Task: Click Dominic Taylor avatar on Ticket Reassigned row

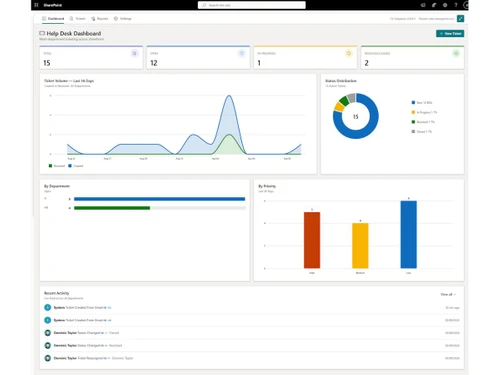Action: click(48, 358)
